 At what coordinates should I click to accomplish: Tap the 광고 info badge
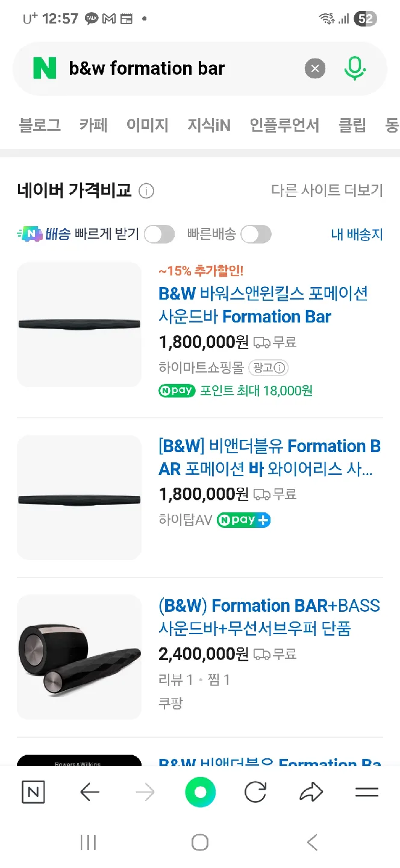tap(268, 367)
